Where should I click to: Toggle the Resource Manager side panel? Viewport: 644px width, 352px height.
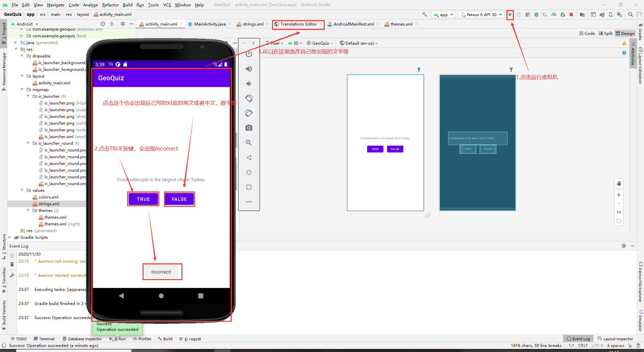tap(4, 72)
